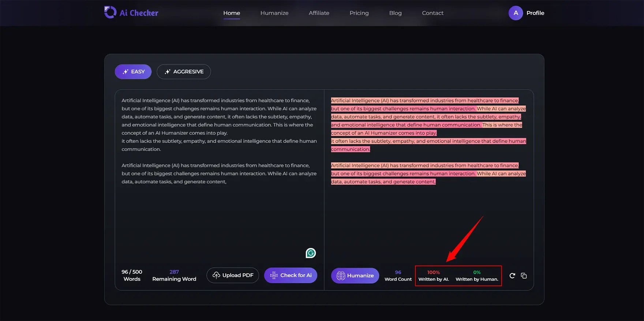This screenshot has height=321, width=644.
Task: Navigate to Pricing
Action: click(x=359, y=13)
